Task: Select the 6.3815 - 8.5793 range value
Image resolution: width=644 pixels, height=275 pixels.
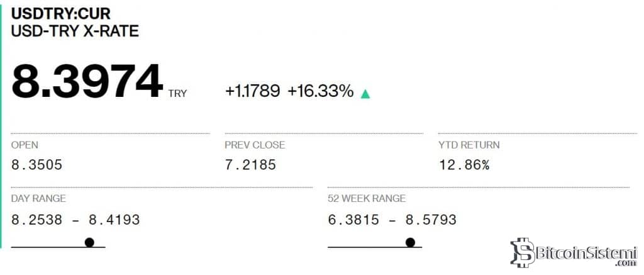Action: tap(392, 220)
